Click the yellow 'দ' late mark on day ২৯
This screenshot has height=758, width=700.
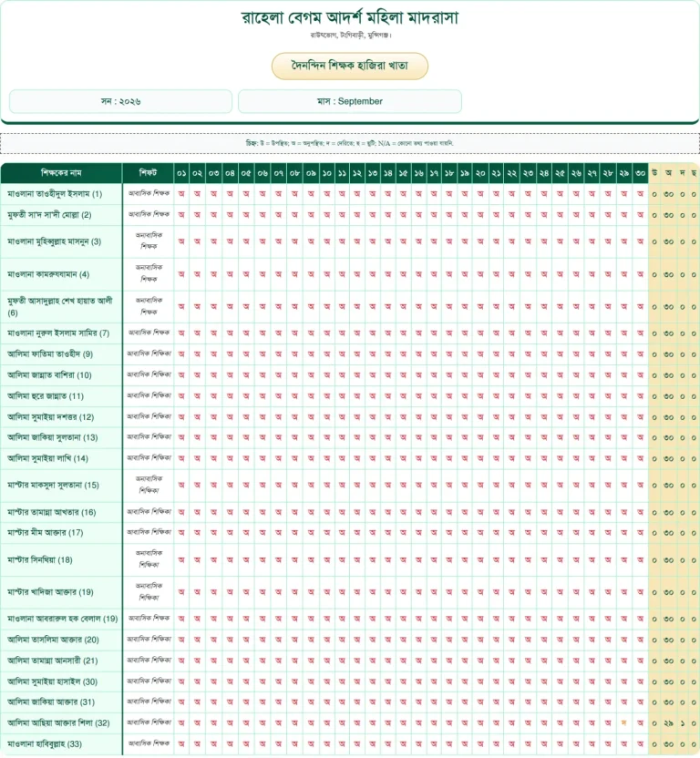[624, 722]
